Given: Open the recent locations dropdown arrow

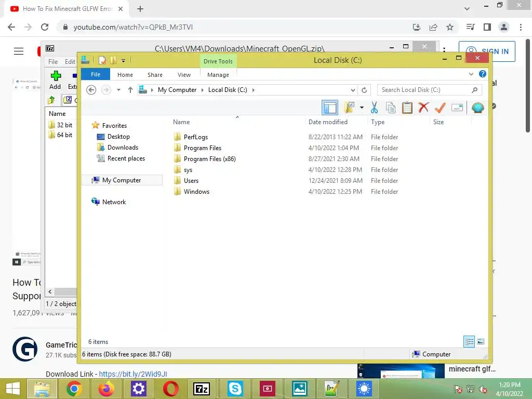Looking at the screenshot, I should click(118, 90).
